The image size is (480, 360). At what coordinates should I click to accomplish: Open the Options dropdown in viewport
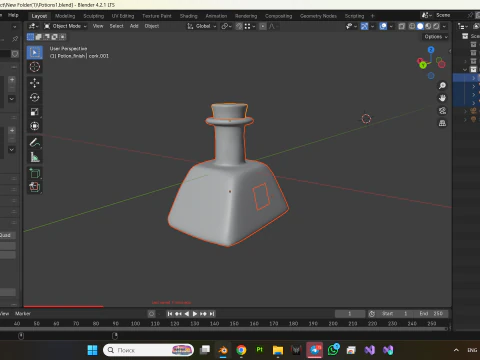click(x=436, y=37)
